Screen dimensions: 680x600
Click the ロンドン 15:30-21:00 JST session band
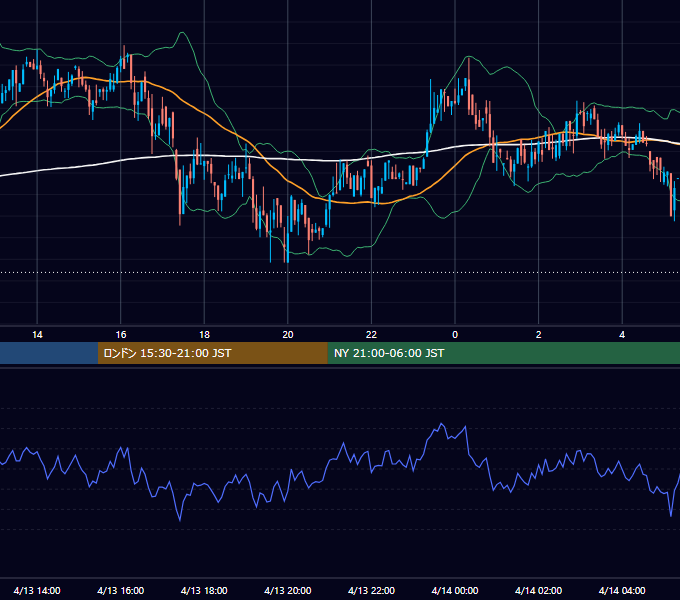(212, 353)
